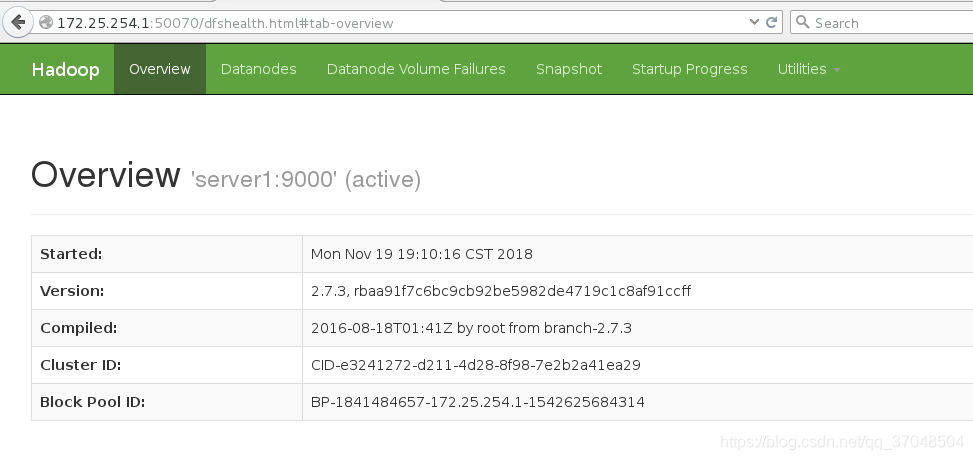The height and width of the screenshot is (460, 973).
Task: Click the cluster ID value CID-e3241272
Action: point(475,365)
